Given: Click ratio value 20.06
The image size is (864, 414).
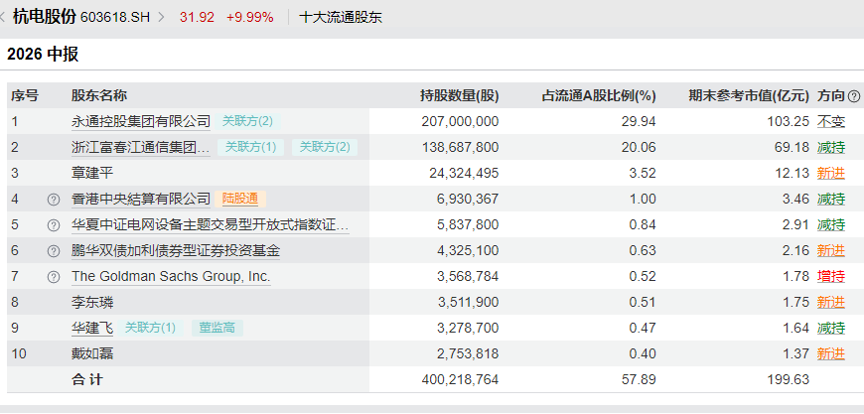Looking at the screenshot, I should [640, 148].
